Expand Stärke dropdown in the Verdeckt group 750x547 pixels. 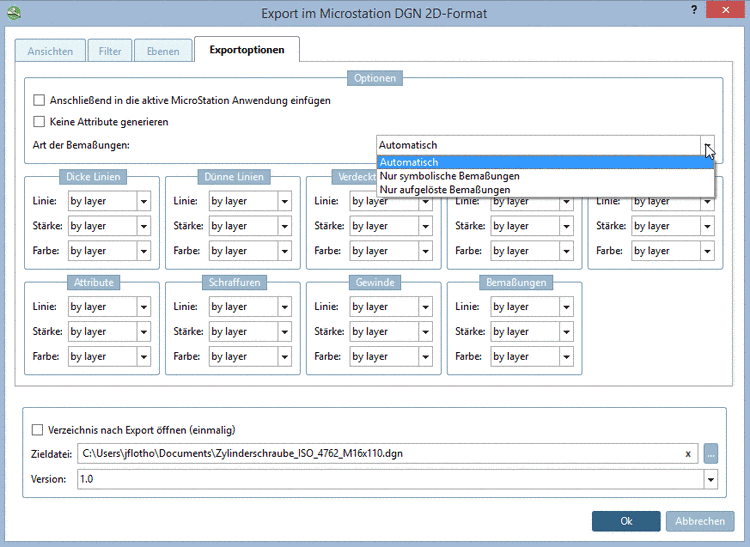pyautogui.click(x=391, y=226)
